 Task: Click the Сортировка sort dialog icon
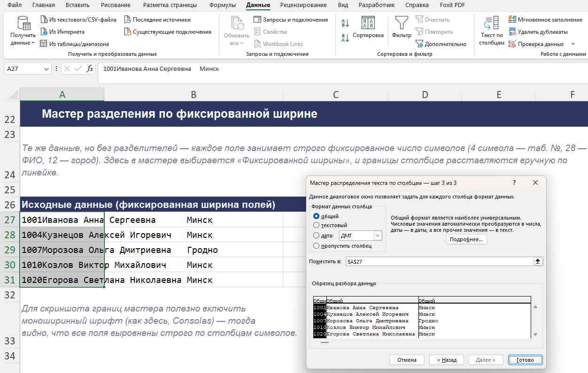[368, 23]
